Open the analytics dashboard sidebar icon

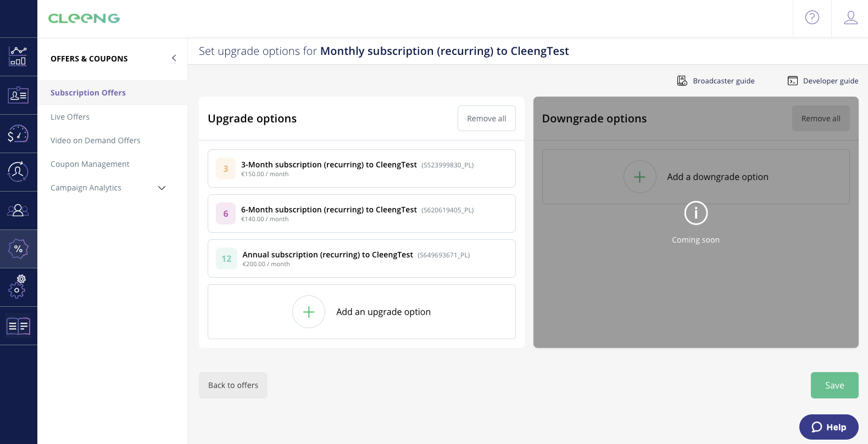tap(18, 57)
